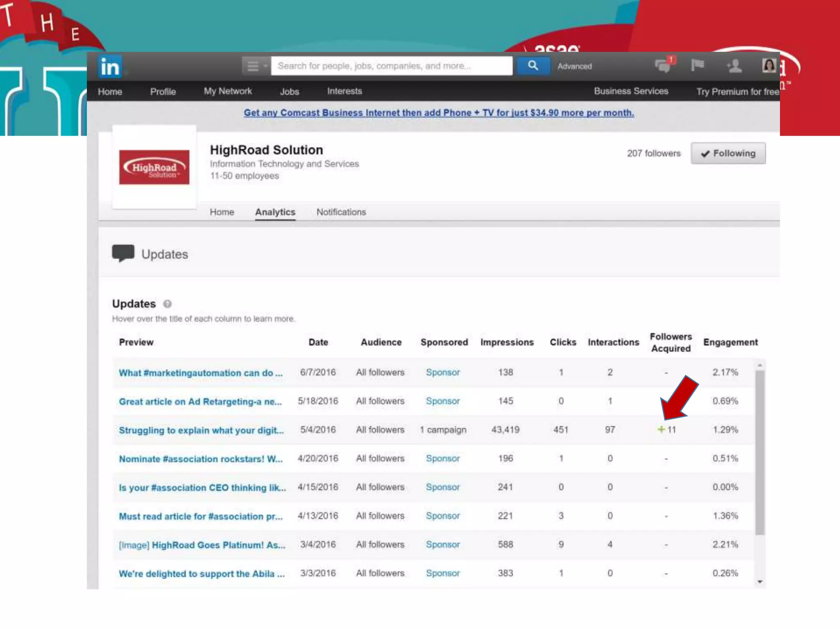This screenshot has height=630, width=840.
Task: Expand the search category dropdown
Action: coord(256,66)
